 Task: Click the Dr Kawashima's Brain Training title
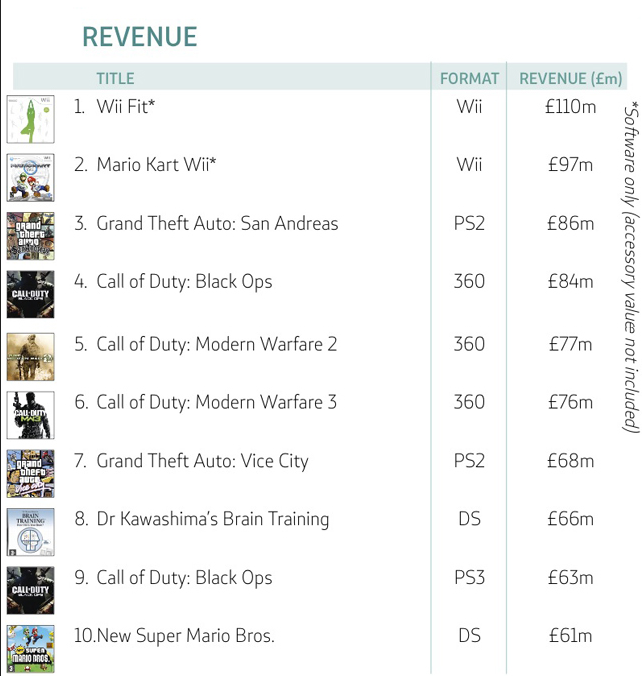[213, 519]
